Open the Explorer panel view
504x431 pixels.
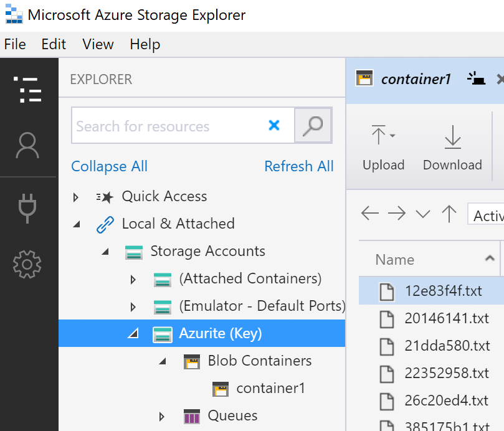27,90
